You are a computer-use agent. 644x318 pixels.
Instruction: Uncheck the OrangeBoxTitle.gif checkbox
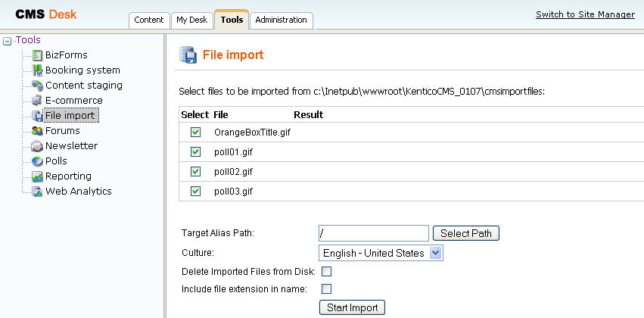(195, 132)
